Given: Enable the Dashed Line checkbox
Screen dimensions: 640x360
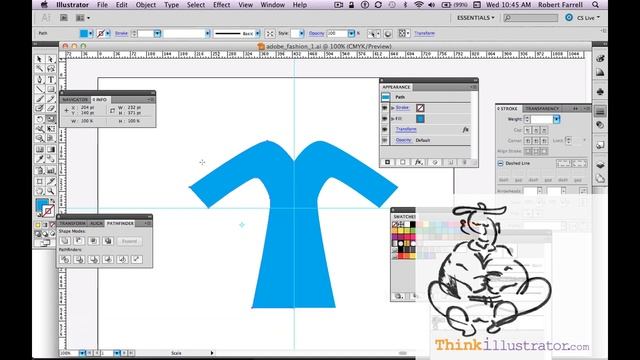Looking at the screenshot, I should coord(501,163).
